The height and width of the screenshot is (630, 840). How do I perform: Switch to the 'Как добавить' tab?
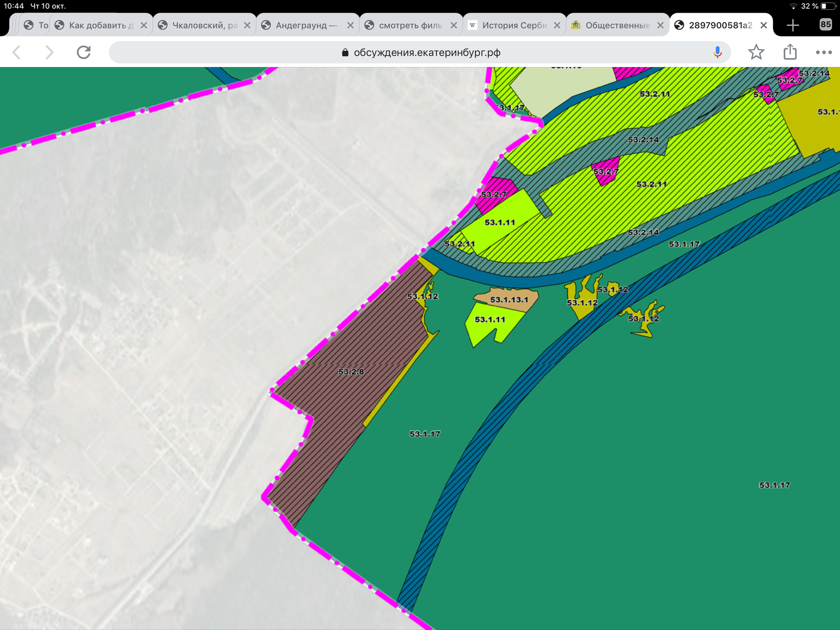(x=101, y=25)
